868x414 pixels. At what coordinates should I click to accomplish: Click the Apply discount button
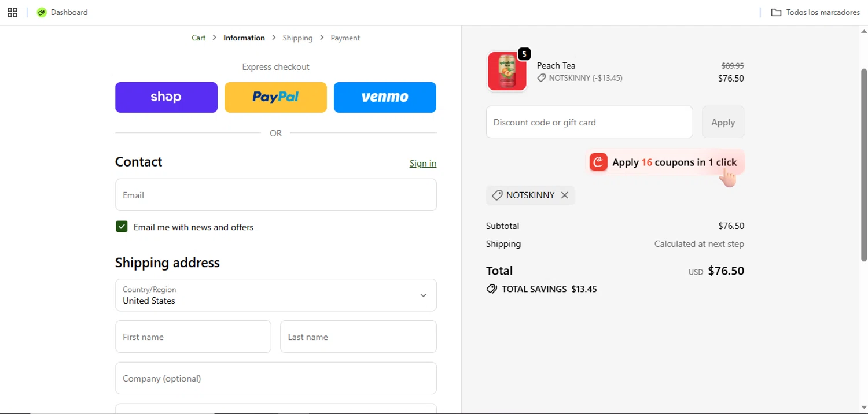click(x=723, y=122)
